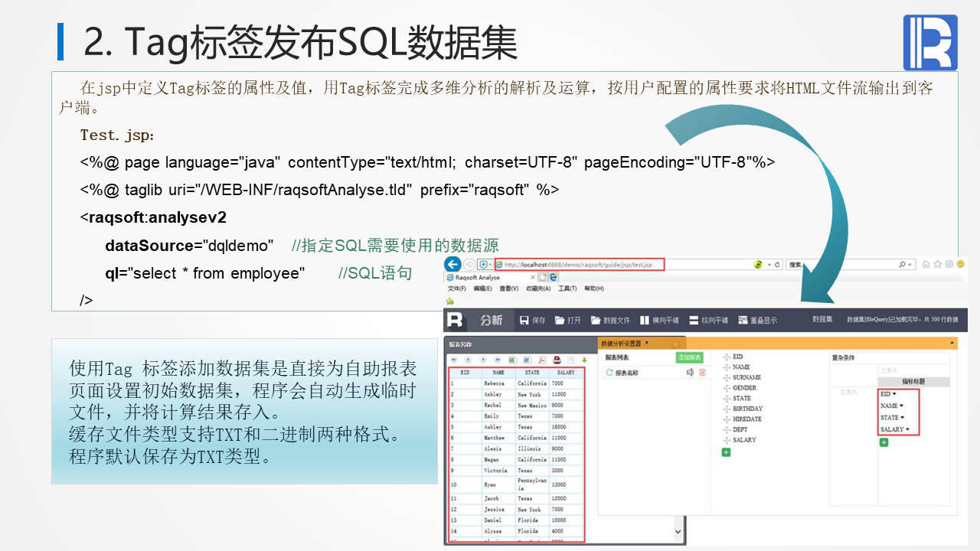Click refresh icon beside 报表名称
980x551 pixels.
pyautogui.click(x=609, y=373)
